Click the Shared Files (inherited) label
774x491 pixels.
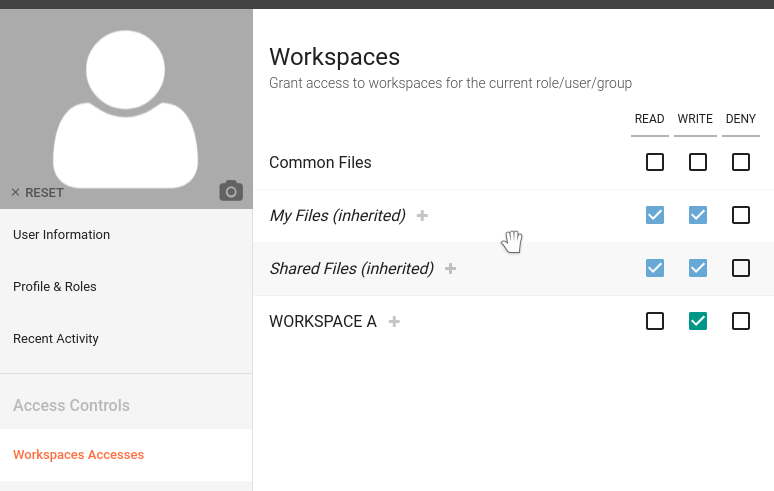point(351,268)
